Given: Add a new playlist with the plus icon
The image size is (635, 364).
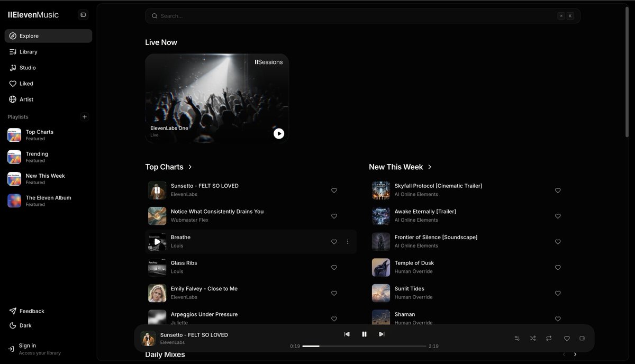Looking at the screenshot, I should click(85, 117).
